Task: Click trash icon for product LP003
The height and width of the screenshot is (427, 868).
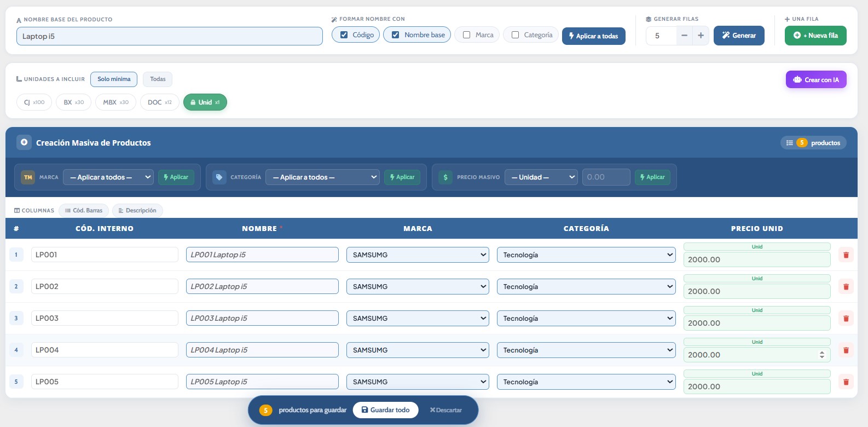Action: point(846,319)
